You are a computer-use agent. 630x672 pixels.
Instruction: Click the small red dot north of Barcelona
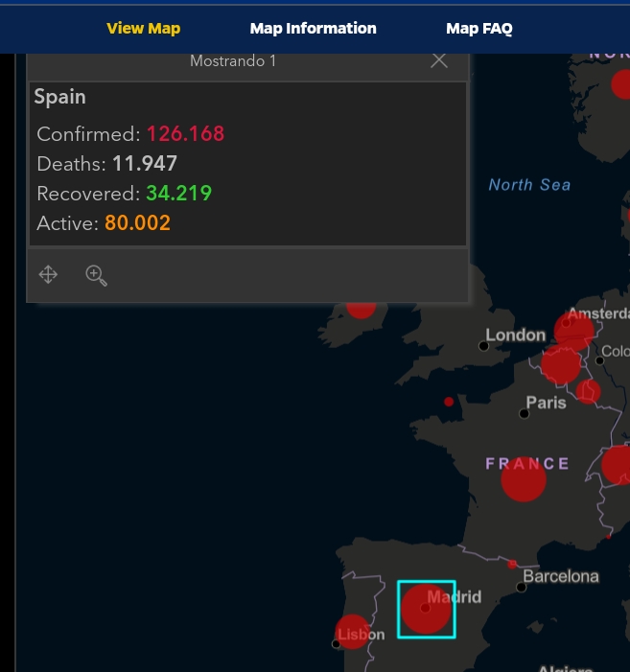pyautogui.click(x=512, y=564)
